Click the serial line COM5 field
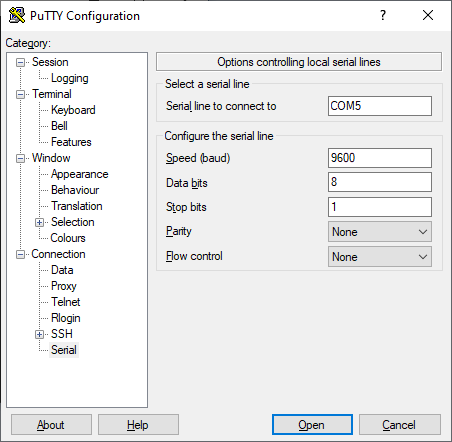 point(380,106)
